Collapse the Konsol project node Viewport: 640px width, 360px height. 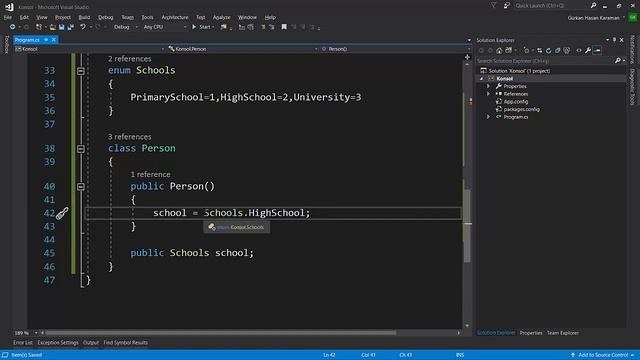(482, 78)
